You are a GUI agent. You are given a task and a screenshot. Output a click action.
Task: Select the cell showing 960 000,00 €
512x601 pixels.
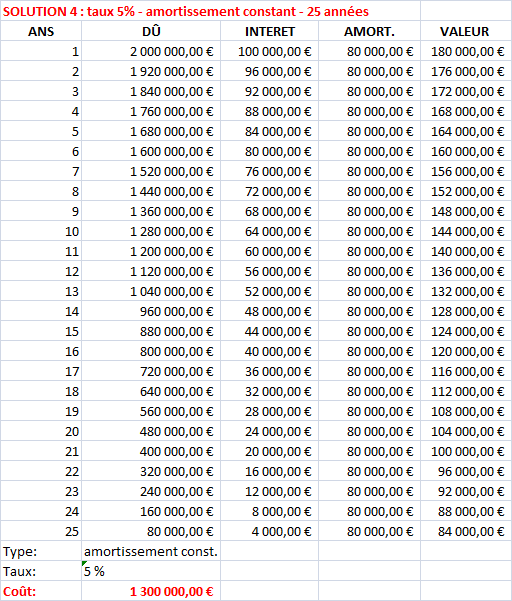tap(151, 311)
